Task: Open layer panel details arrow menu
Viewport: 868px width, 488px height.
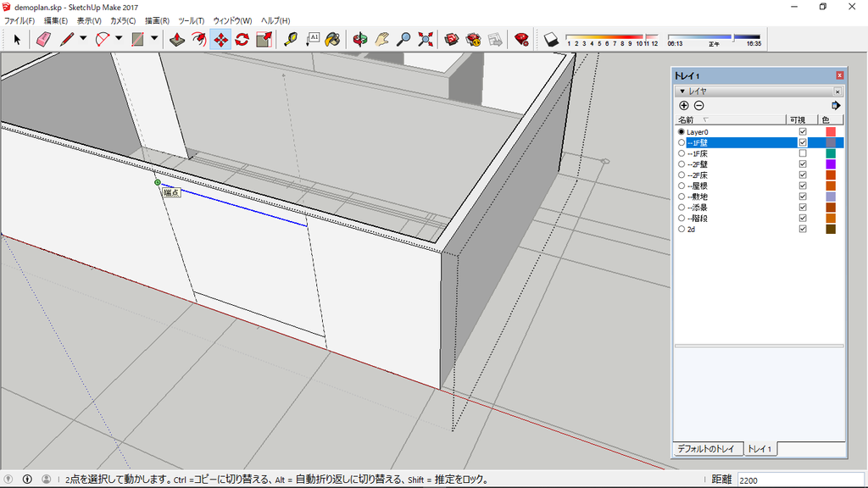Action: 836,106
